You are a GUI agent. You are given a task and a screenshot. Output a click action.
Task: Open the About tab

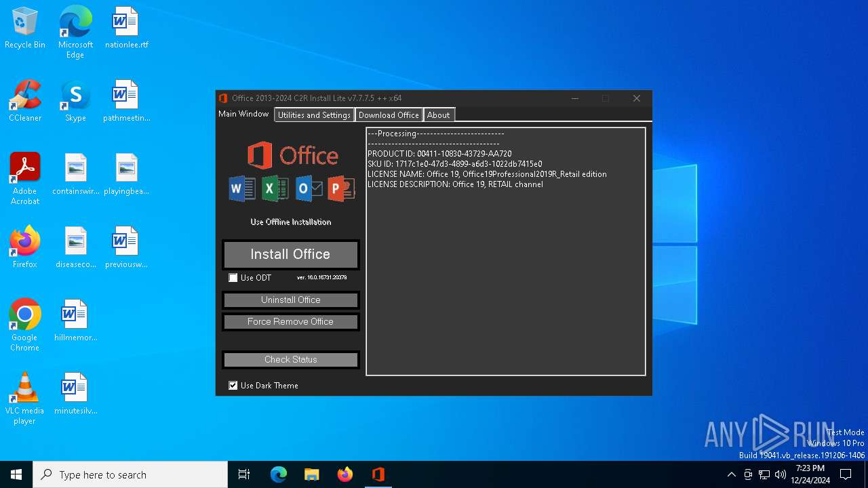pyautogui.click(x=439, y=115)
